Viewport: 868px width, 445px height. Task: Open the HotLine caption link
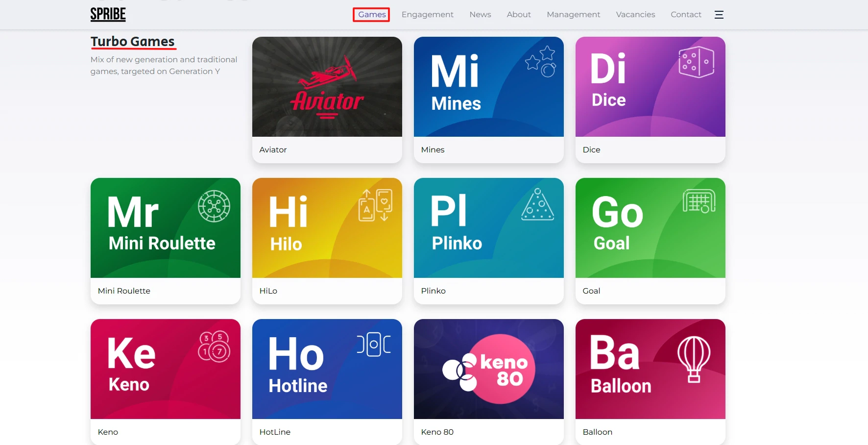coord(275,432)
